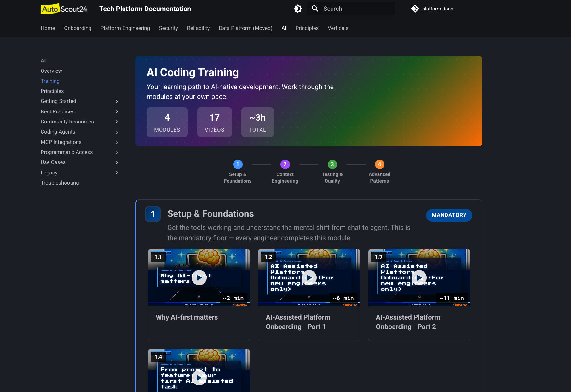
Task: Go to the Security tab
Action: point(169,28)
